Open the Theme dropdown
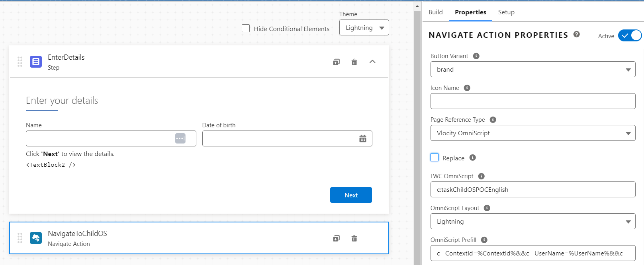 tap(364, 28)
